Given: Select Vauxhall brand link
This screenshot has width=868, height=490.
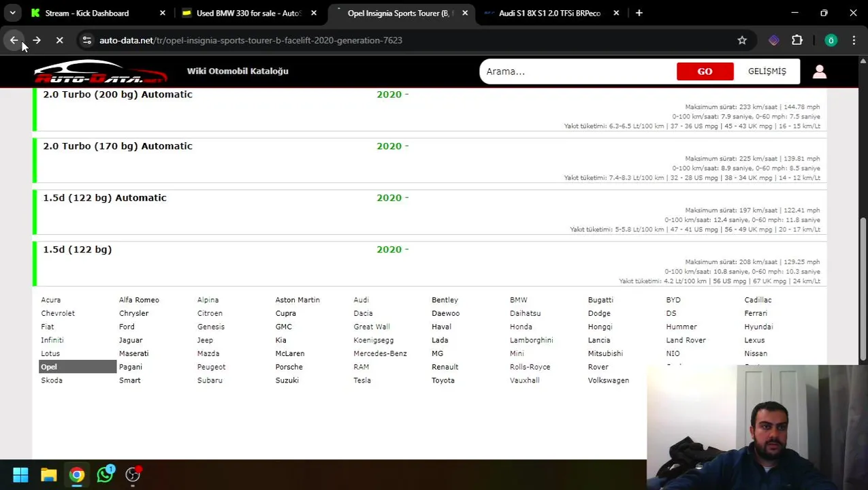Looking at the screenshot, I should (524, 380).
